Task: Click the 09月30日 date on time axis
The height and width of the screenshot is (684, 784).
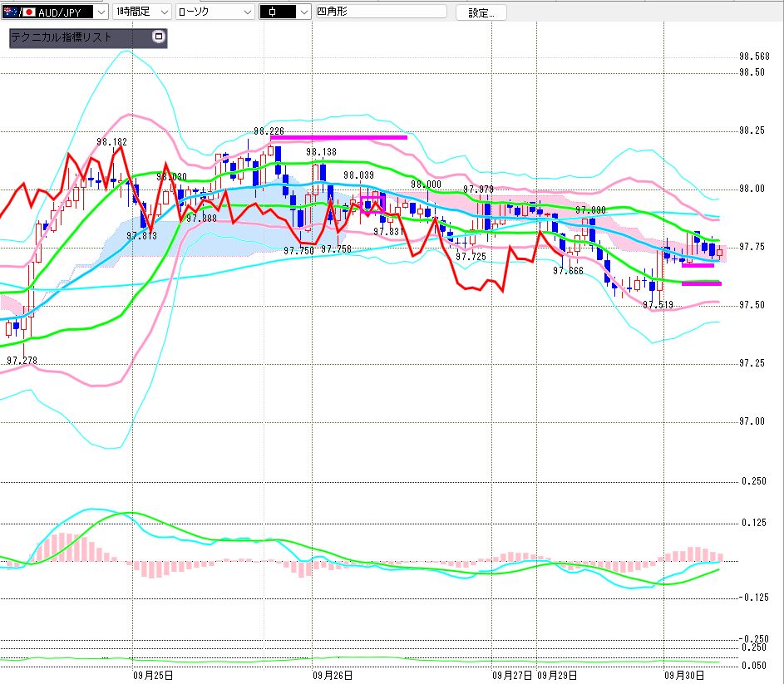Action: point(684,676)
